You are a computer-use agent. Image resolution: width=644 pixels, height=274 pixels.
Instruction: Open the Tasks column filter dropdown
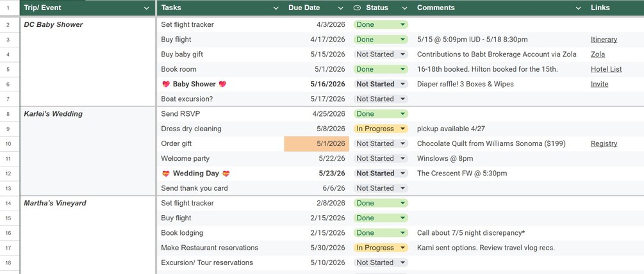click(276, 8)
